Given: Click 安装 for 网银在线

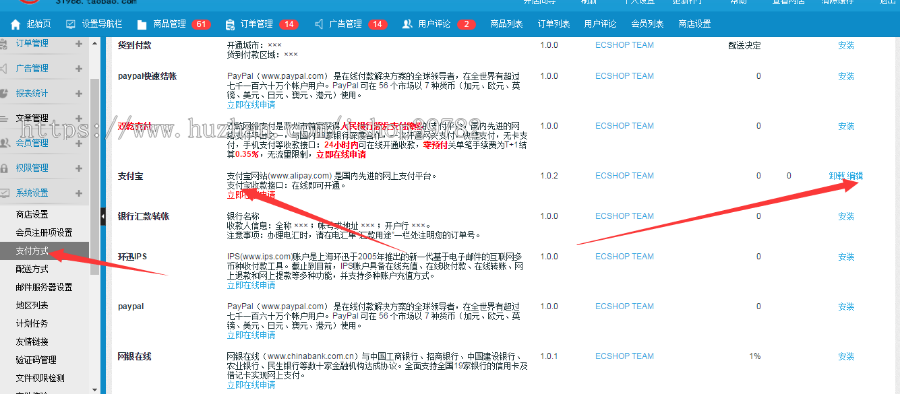Looking at the screenshot, I should tap(846, 356).
